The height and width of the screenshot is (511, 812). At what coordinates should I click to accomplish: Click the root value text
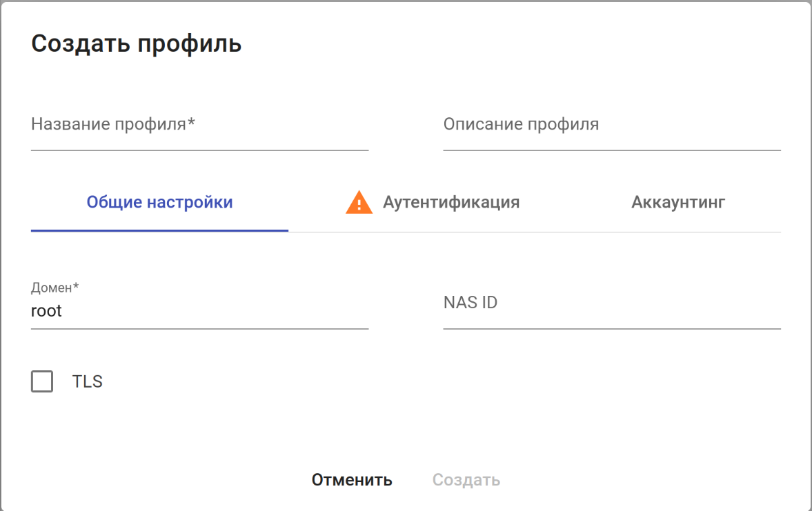pos(46,311)
